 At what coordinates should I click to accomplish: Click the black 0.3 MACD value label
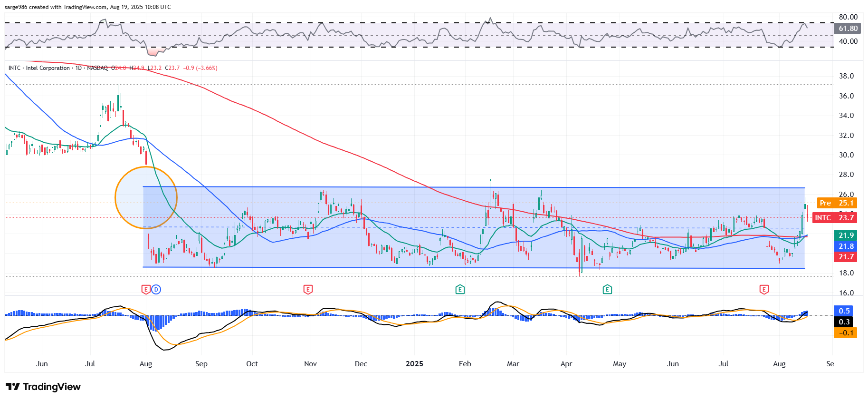click(844, 322)
